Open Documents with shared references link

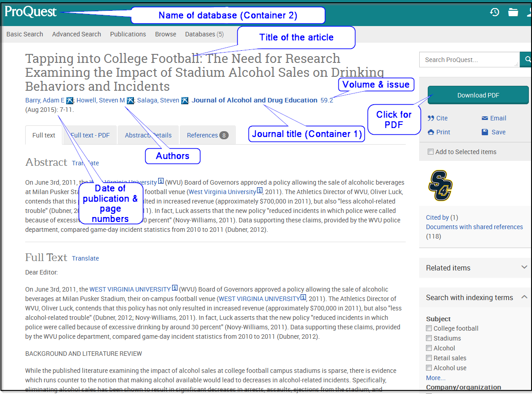[x=474, y=227]
